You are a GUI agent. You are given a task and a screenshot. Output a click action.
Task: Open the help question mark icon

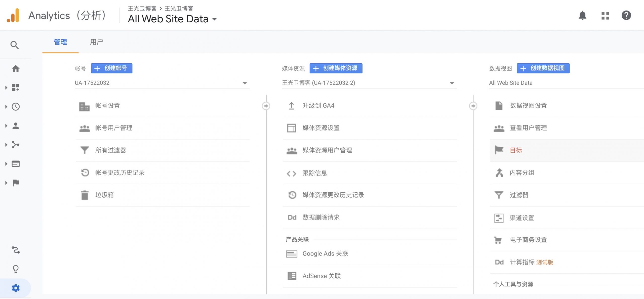click(626, 15)
